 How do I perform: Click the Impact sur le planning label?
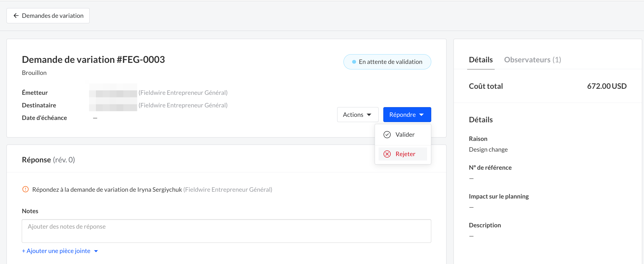click(499, 196)
